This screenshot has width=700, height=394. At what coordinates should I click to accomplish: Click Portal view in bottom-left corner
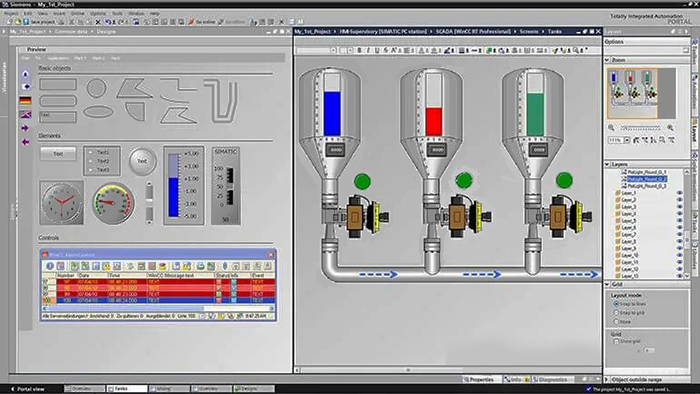30,389
